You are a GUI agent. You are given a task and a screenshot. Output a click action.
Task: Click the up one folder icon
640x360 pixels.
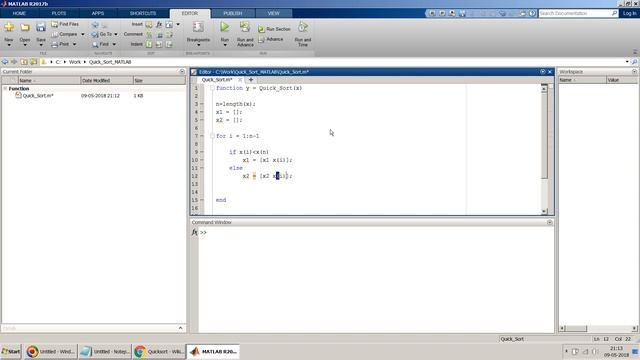[x=24, y=62]
